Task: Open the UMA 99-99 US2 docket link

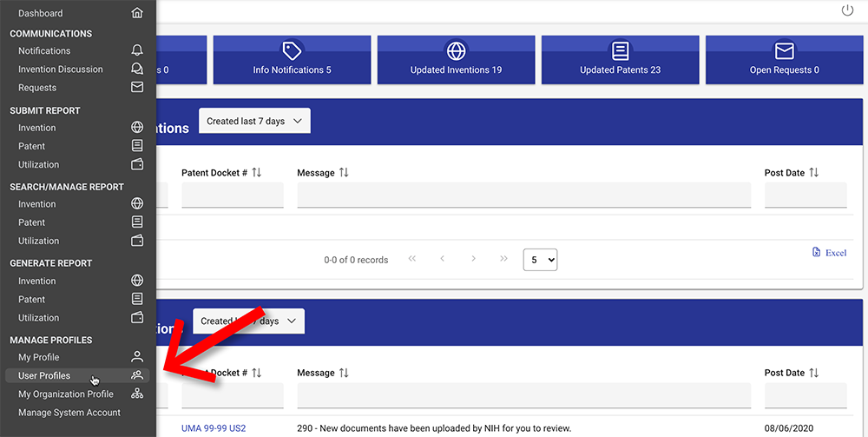Action: [x=214, y=428]
